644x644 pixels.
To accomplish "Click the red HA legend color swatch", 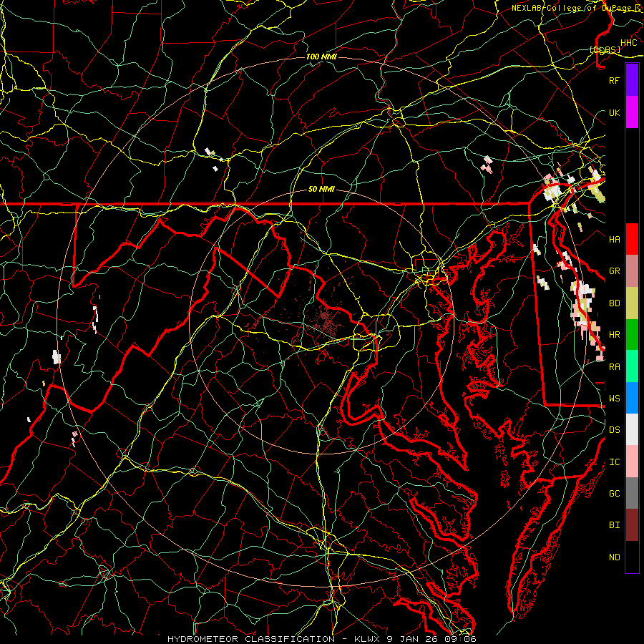I will coord(632,239).
